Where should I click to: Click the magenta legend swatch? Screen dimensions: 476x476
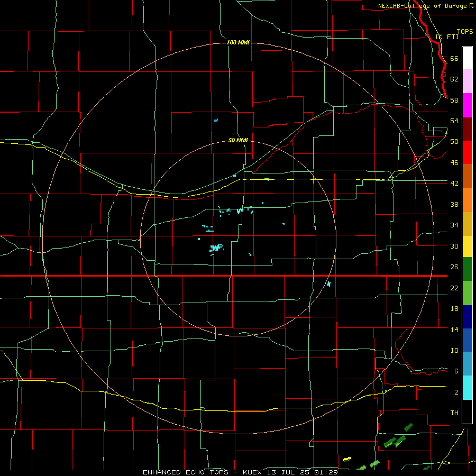pyautogui.click(x=467, y=105)
